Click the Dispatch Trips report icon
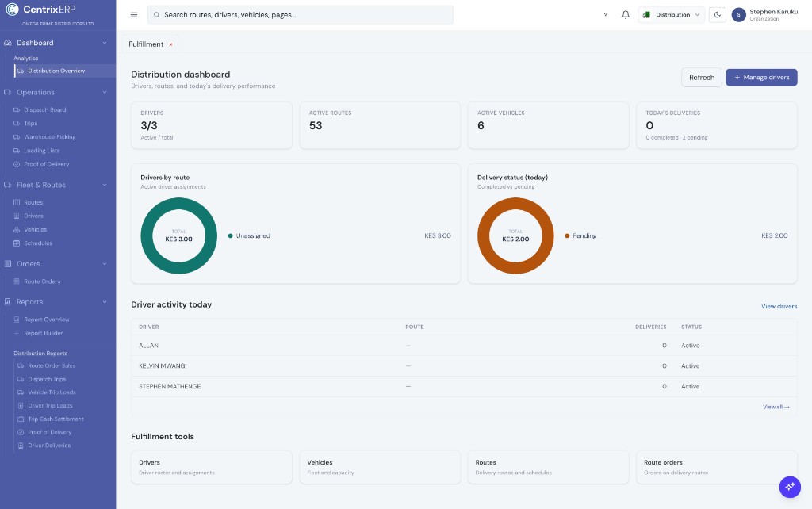812x509 pixels. [21, 379]
